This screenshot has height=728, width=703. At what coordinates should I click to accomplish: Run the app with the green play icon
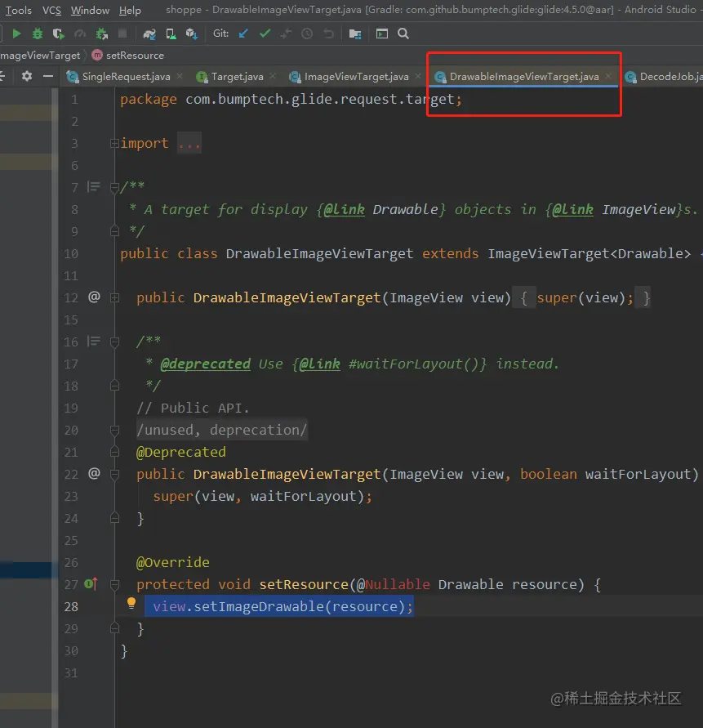click(x=16, y=33)
